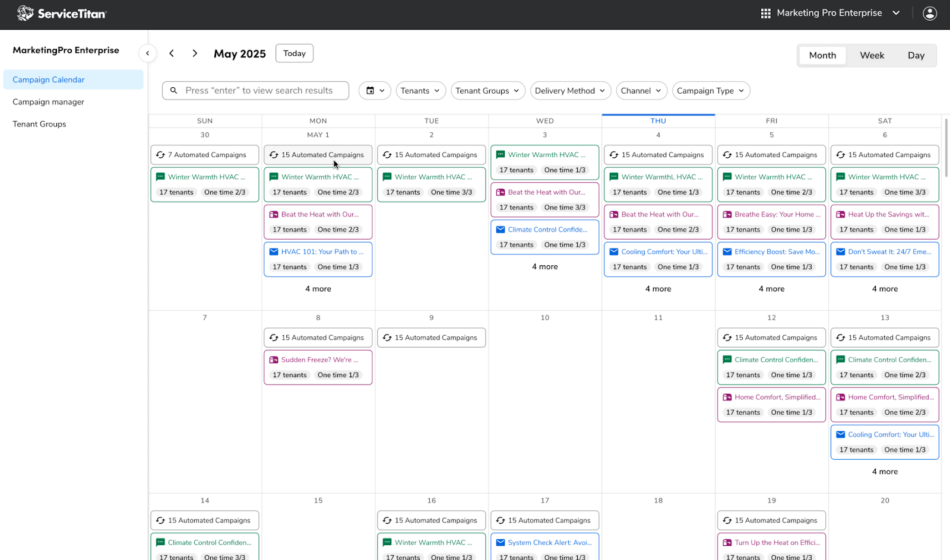The width and height of the screenshot is (950, 560).
Task: Switch to Month view
Action: click(x=822, y=55)
